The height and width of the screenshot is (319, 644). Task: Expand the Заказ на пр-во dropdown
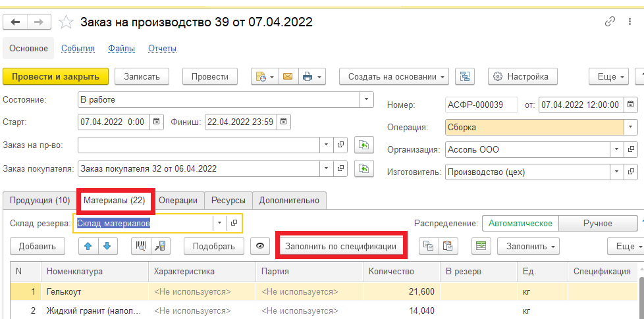point(327,145)
